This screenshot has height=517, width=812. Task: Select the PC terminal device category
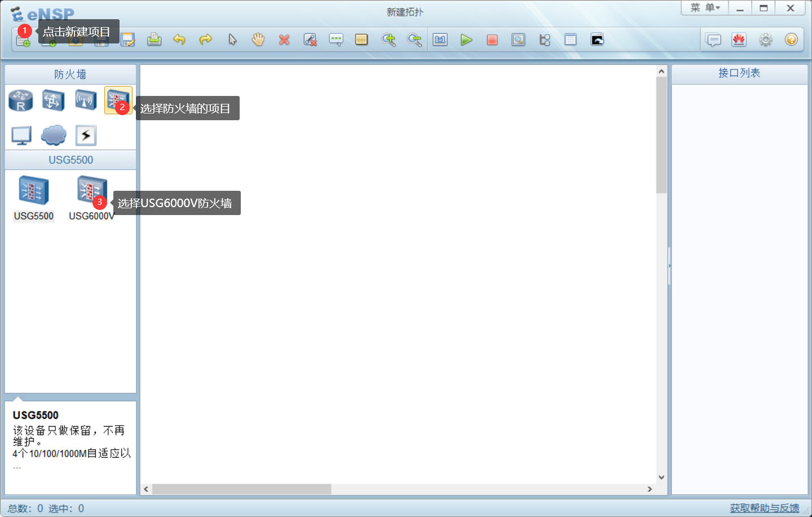21,135
